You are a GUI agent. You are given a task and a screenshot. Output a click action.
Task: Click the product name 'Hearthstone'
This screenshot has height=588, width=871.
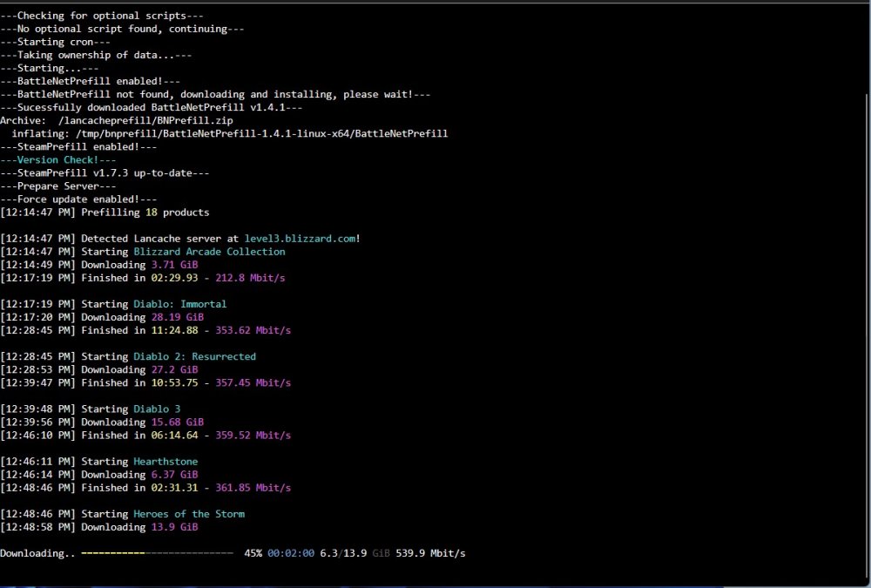pos(165,462)
